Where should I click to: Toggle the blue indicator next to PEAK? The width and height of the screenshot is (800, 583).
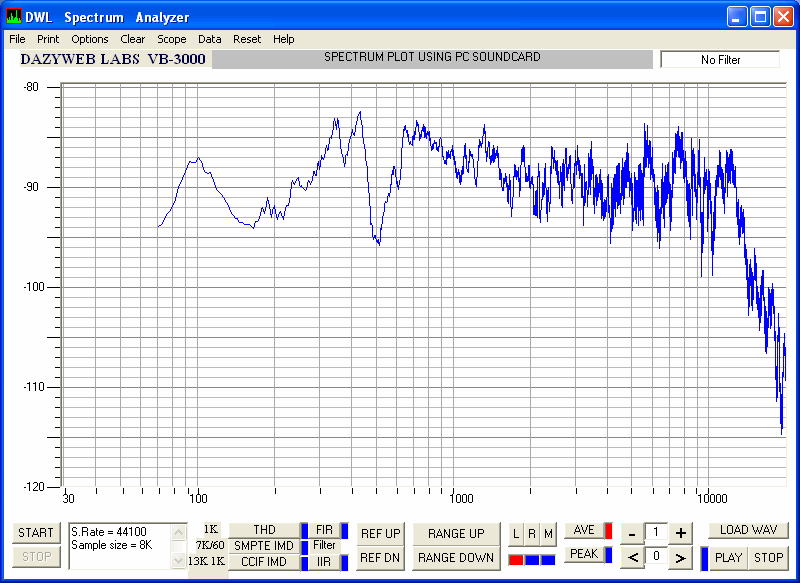tap(608, 555)
